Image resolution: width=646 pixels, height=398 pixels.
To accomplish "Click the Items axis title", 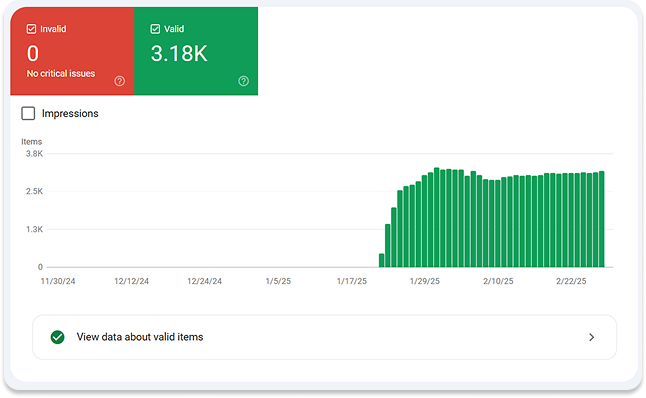I will 31,142.
